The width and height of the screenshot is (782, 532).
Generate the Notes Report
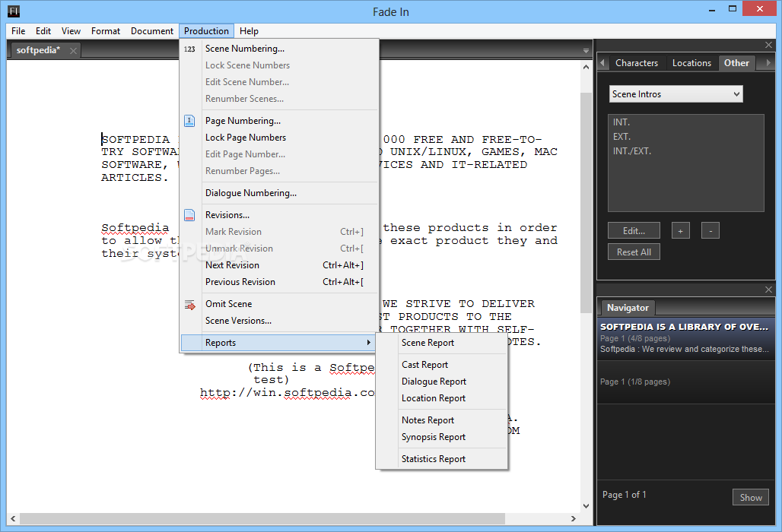[442, 420]
